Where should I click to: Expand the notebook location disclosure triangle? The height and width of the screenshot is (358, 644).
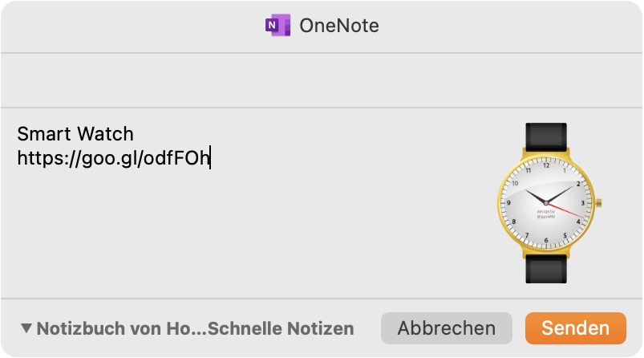pyautogui.click(x=26, y=328)
